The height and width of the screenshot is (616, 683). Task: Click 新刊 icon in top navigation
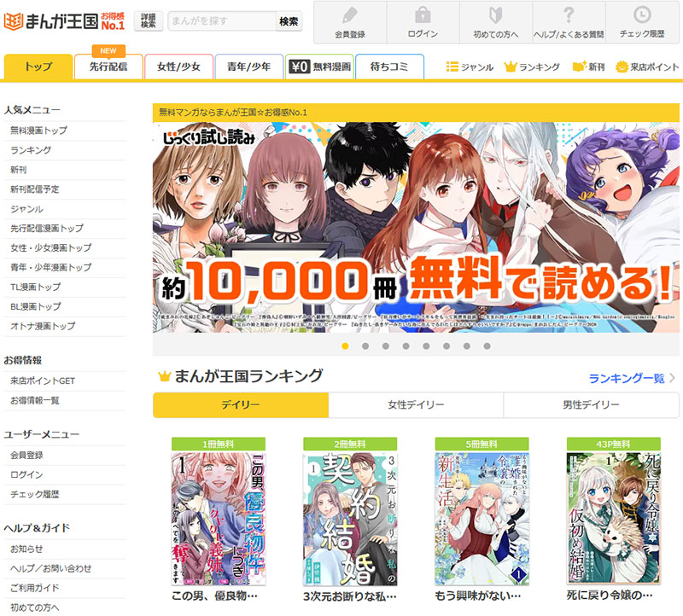(580, 67)
